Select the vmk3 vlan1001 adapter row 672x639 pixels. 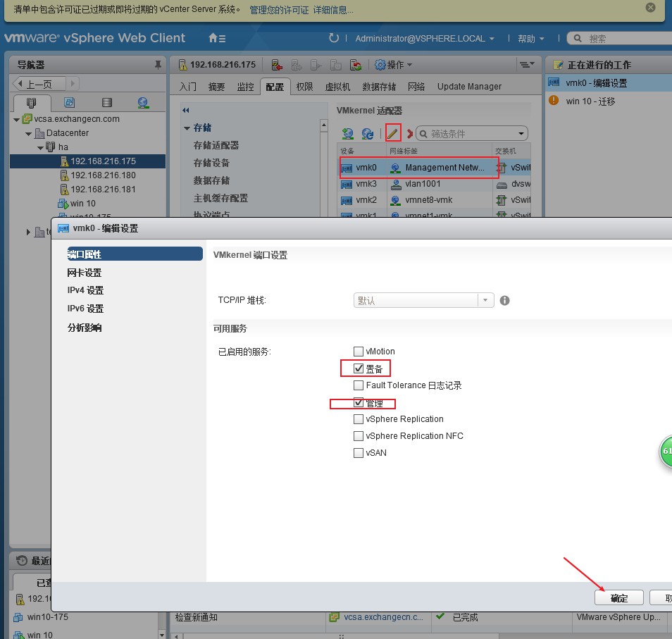pos(435,184)
